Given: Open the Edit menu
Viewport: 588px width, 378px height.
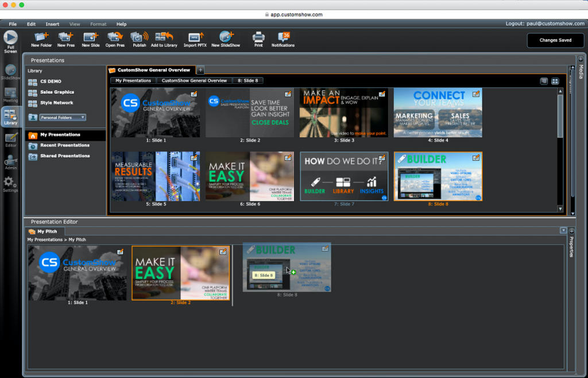Looking at the screenshot, I should pos(31,24).
